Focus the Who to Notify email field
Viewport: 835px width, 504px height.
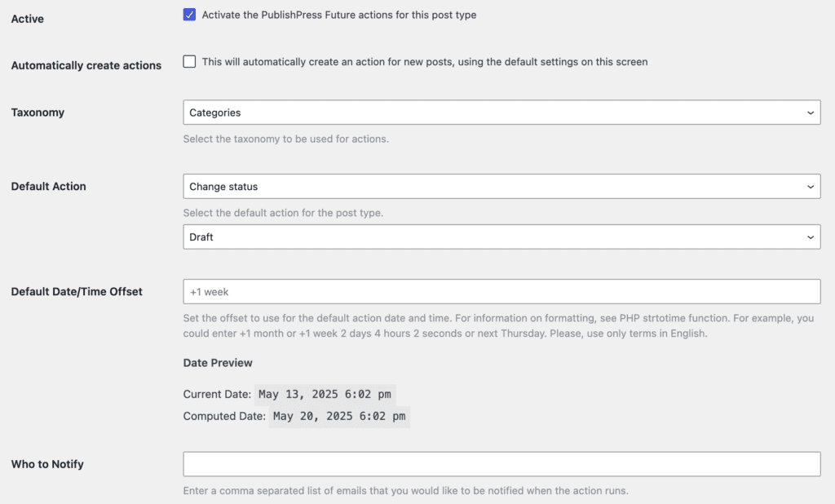501,464
